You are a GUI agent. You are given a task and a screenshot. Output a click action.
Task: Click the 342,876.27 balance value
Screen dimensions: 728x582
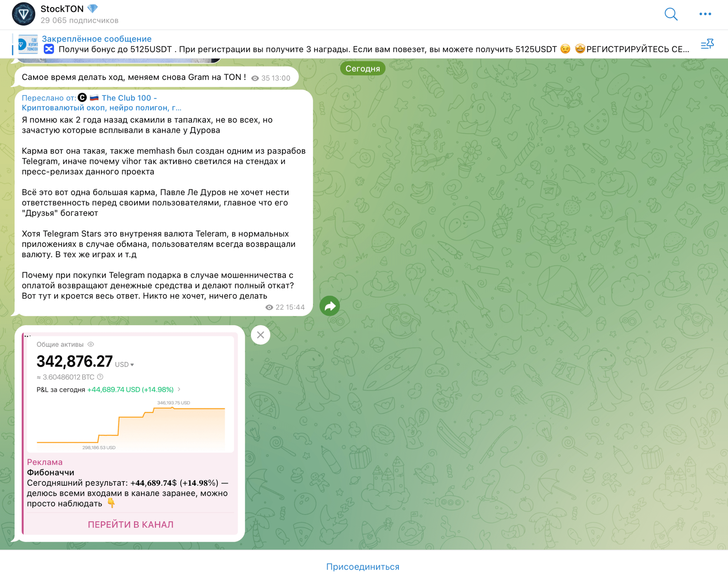[x=75, y=361]
